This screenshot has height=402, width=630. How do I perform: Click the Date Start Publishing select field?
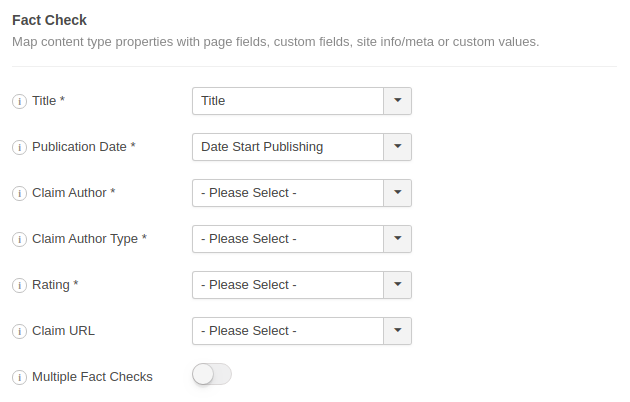click(302, 147)
